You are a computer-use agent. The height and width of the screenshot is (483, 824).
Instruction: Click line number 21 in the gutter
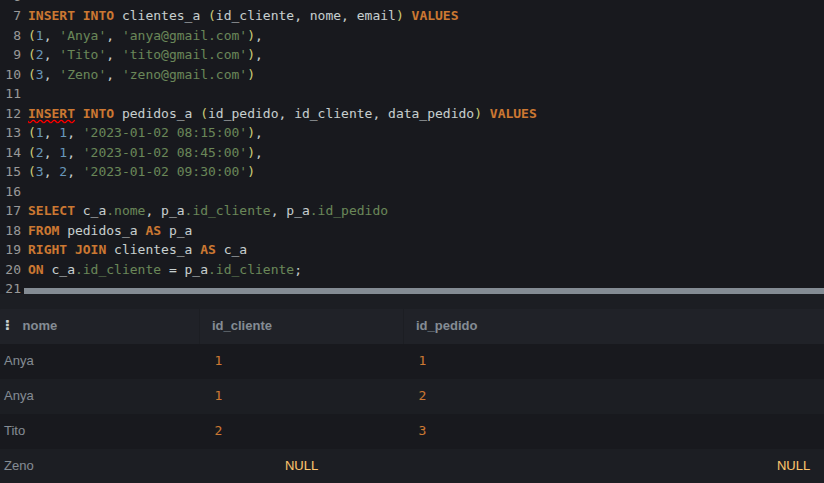click(13, 289)
